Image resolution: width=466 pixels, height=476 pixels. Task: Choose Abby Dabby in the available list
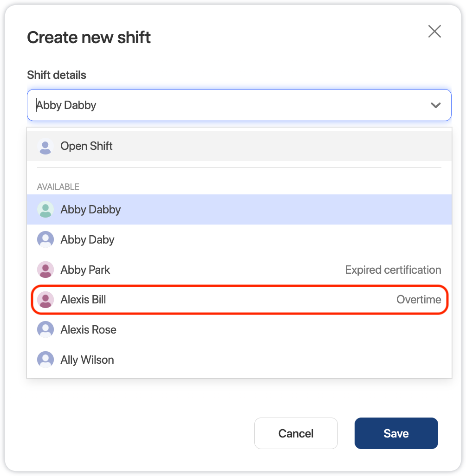pos(239,209)
